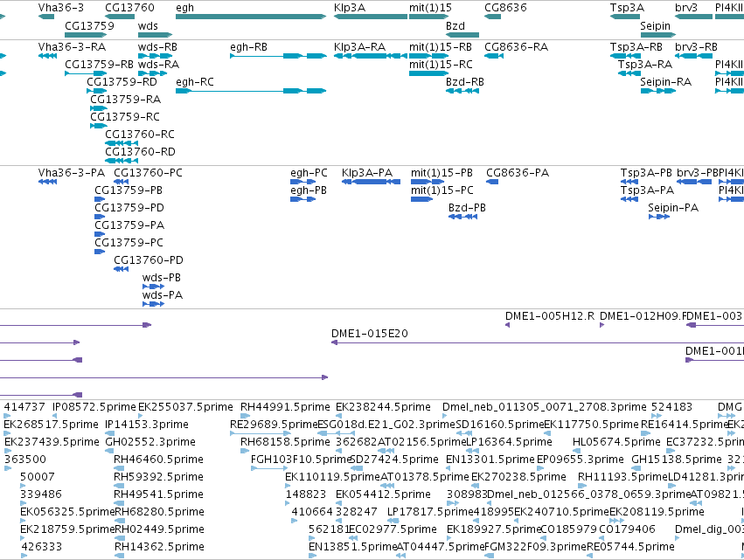Select the HL05674.5prime EST label
The width and height of the screenshot is (744, 560).
coord(616,442)
